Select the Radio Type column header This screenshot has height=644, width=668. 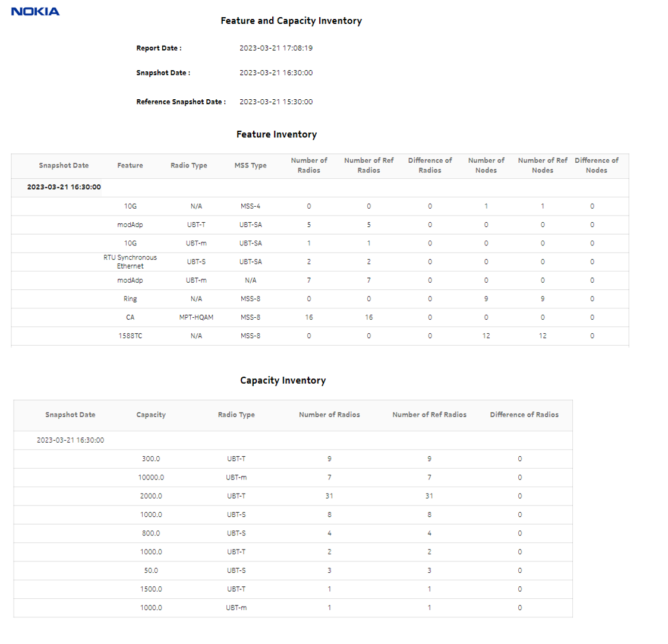click(188, 166)
